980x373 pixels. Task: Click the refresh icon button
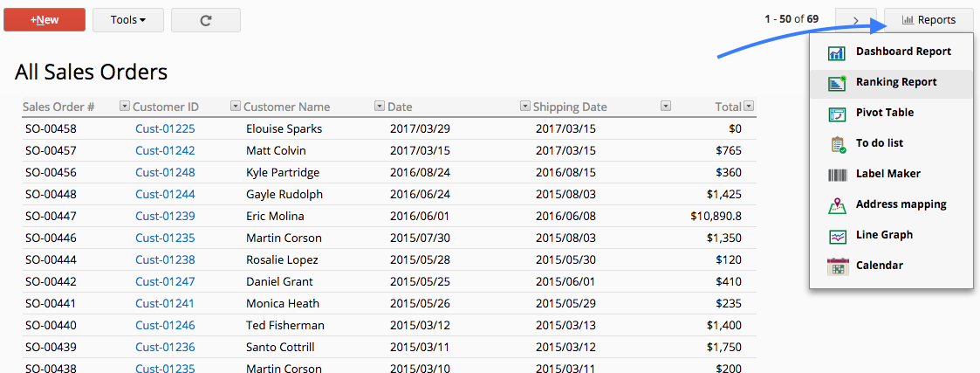point(206,20)
